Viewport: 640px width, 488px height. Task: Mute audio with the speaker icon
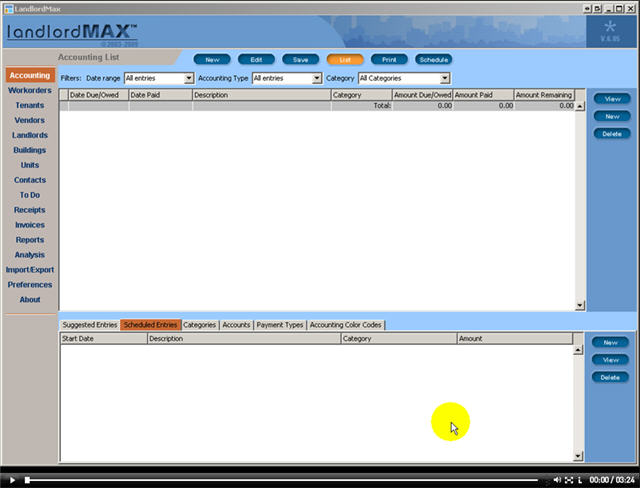point(557,480)
